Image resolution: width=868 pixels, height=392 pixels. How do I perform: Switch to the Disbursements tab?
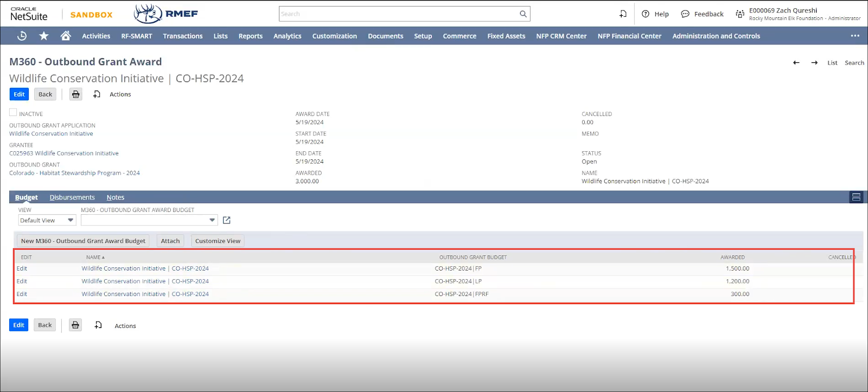tap(72, 197)
